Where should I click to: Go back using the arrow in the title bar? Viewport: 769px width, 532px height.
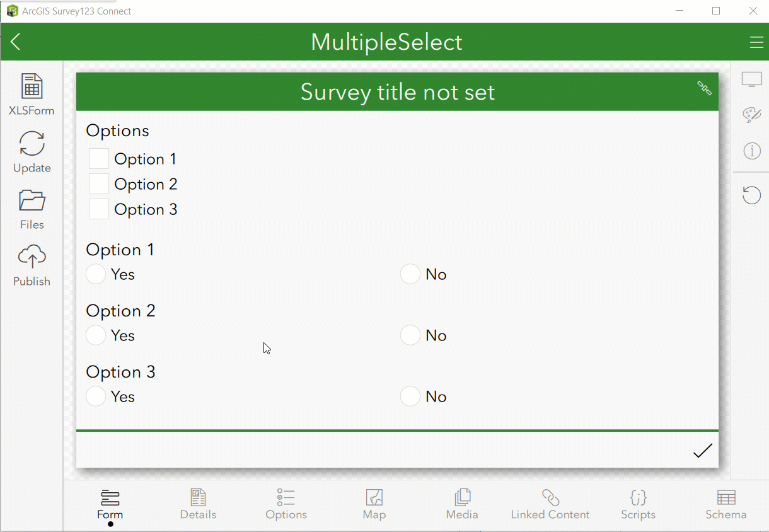[x=15, y=42]
